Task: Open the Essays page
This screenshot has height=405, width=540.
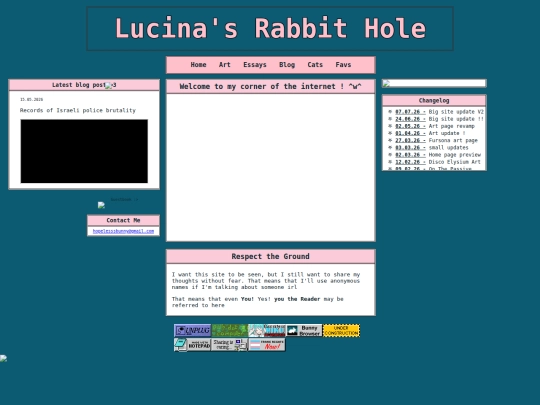Action: pyautogui.click(x=255, y=65)
